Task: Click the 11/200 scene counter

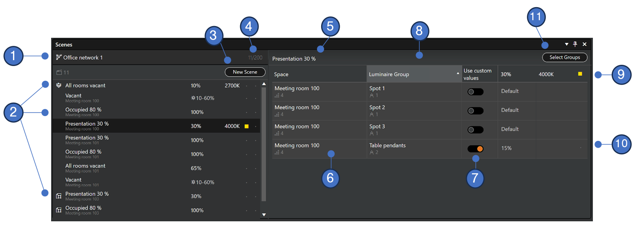Action: tap(255, 58)
